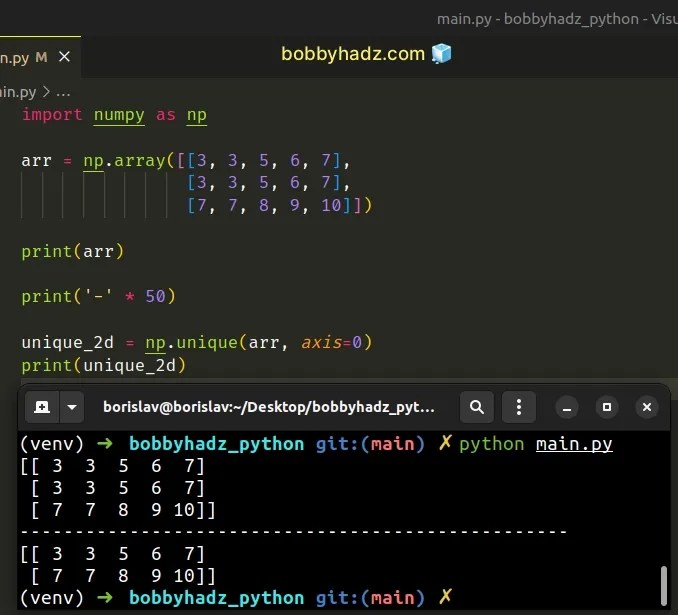The width and height of the screenshot is (678, 615).
Task: Click 'np.array' call in editor
Action: pyautogui.click(x=125, y=161)
